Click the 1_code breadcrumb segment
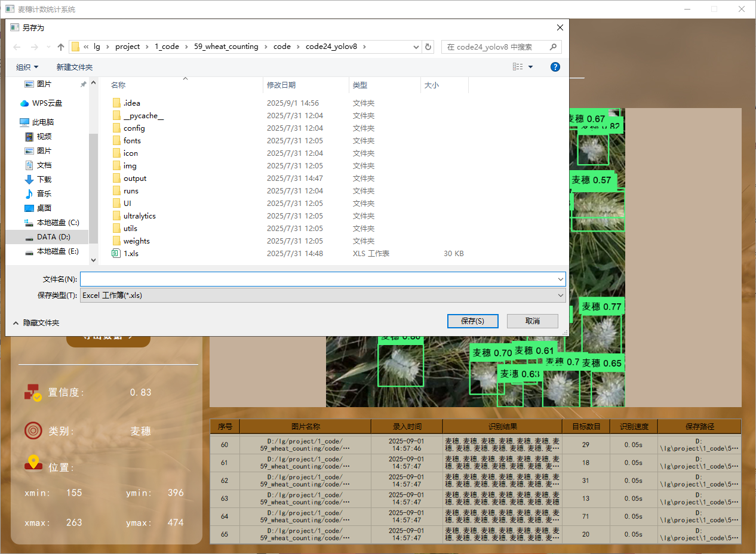The image size is (756, 554). pos(167,47)
